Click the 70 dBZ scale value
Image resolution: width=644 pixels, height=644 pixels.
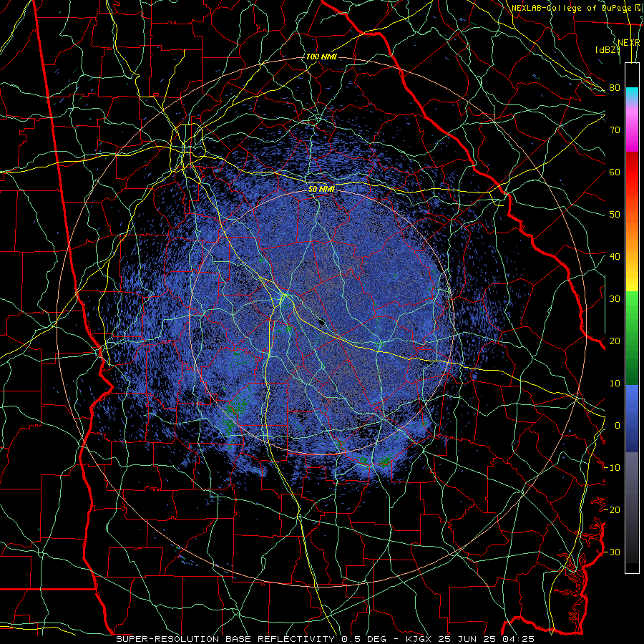coord(615,130)
